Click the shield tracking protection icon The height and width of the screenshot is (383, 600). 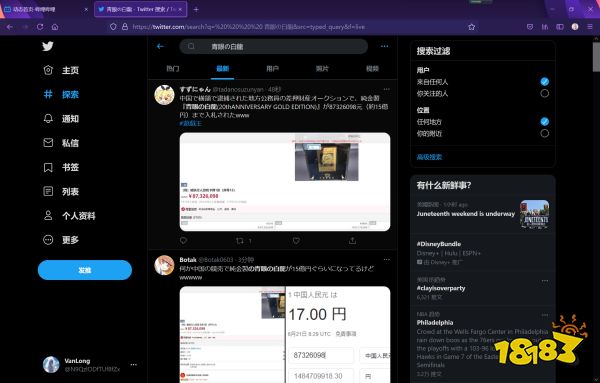coord(113,27)
